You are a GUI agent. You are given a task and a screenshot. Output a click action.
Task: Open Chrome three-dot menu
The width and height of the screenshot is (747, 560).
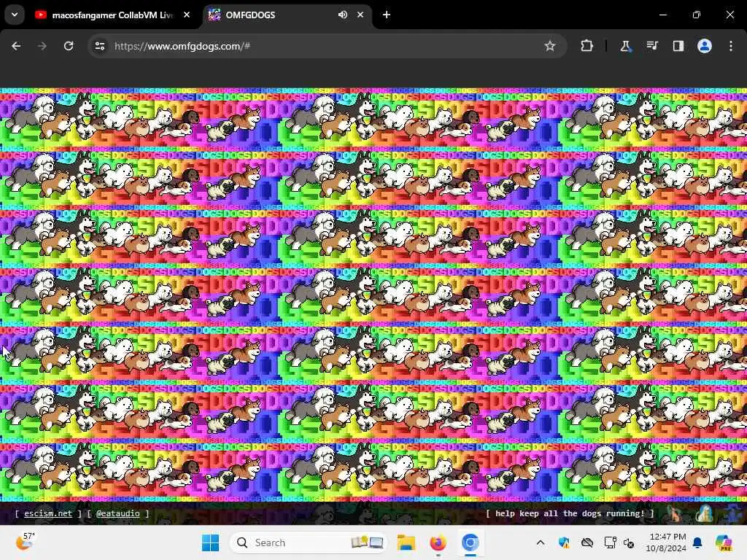(731, 46)
